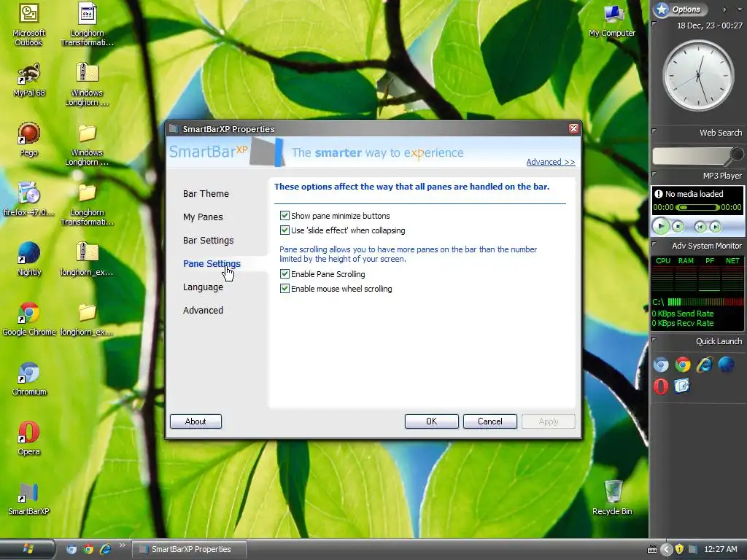Skip to previous track in MP3 Player
This screenshot has width=747, height=560.
pyautogui.click(x=700, y=227)
